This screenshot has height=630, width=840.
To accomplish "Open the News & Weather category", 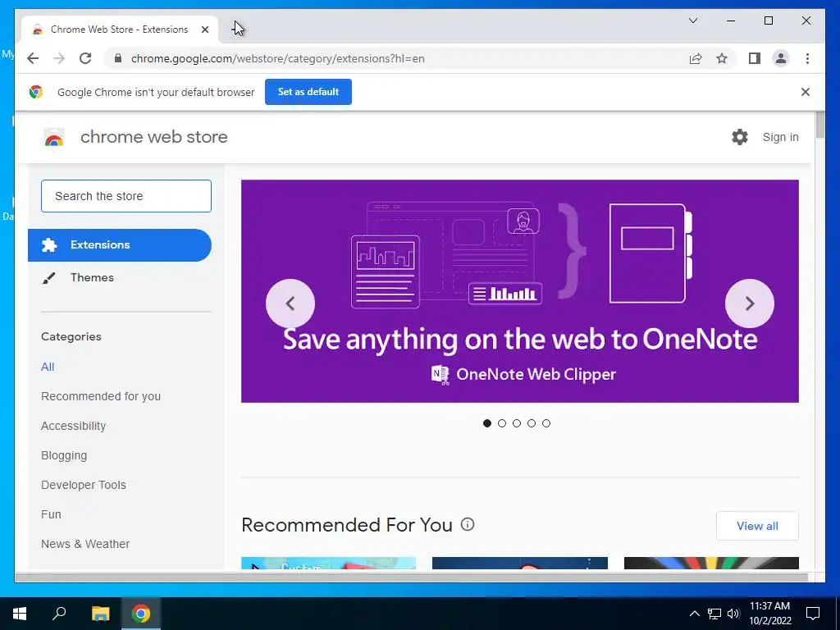I will 85,544.
